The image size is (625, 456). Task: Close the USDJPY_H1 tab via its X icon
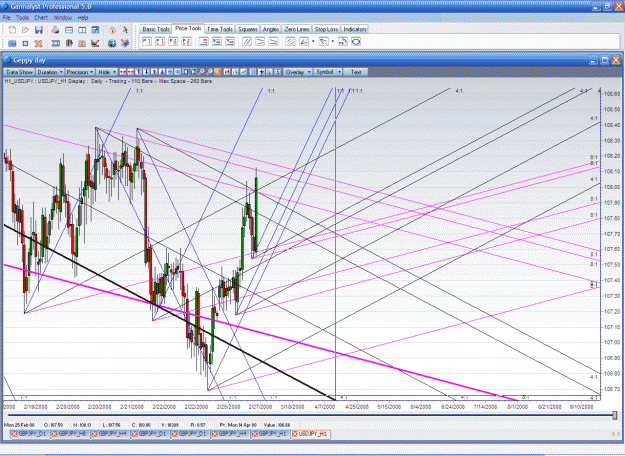tap(295, 434)
